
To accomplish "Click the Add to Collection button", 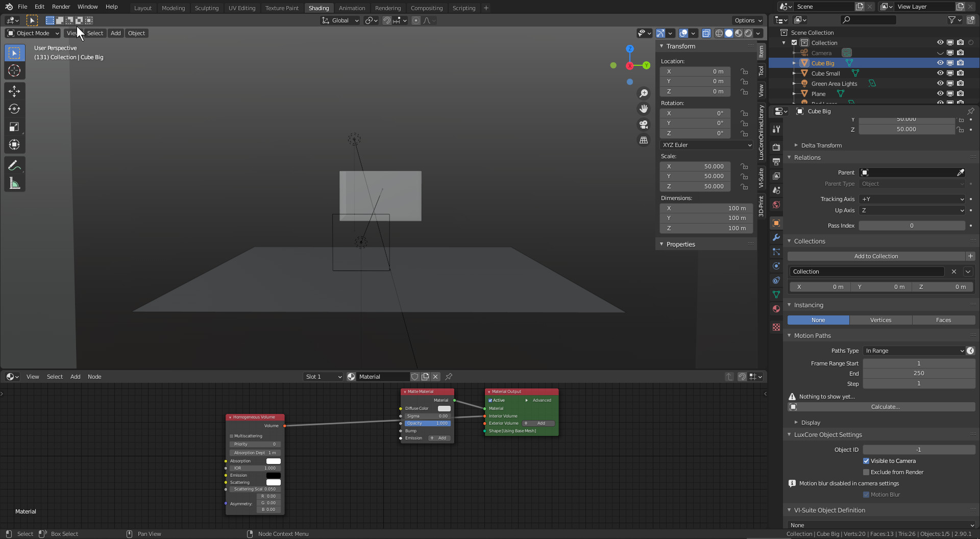I will [x=876, y=256].
